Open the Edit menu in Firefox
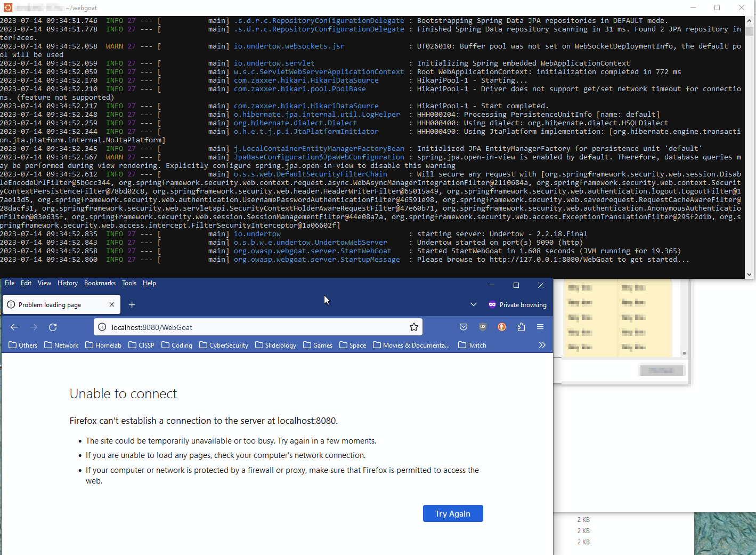 coord(26,283)
